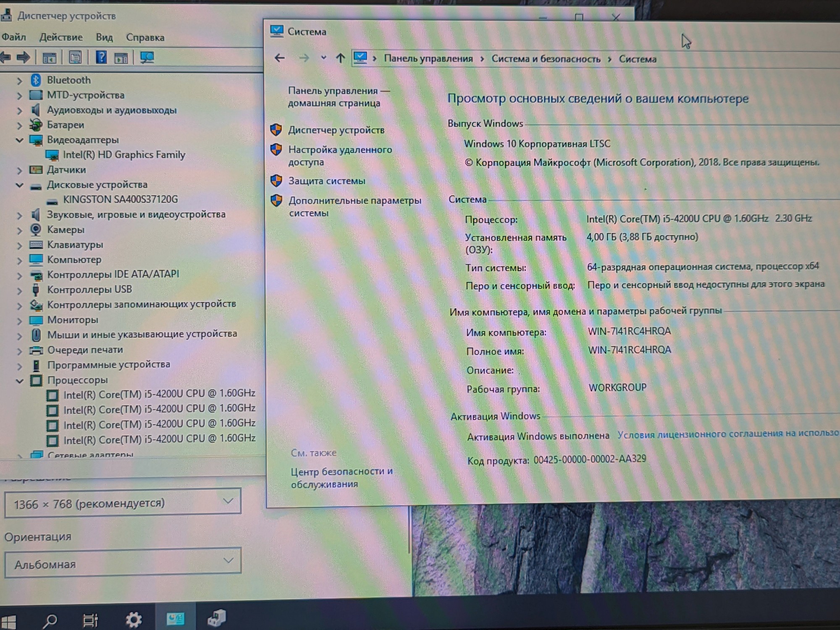Select the first Intel Core i5-4200U processor entry

[159, 394]
